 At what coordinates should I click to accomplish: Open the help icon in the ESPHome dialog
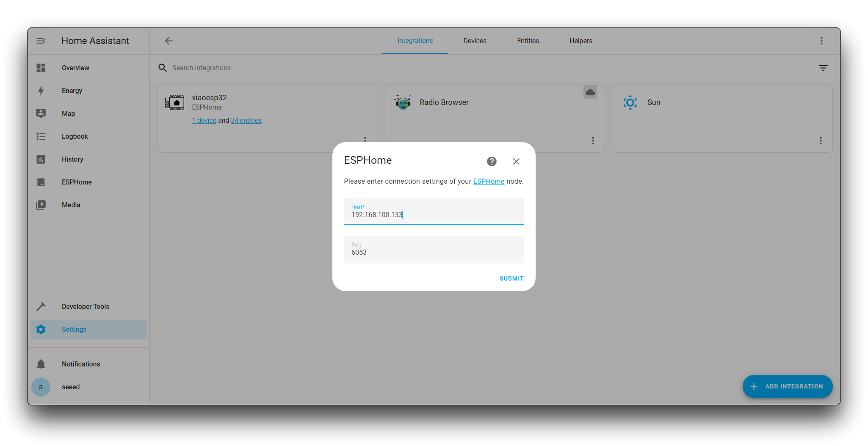click(492, 161)
